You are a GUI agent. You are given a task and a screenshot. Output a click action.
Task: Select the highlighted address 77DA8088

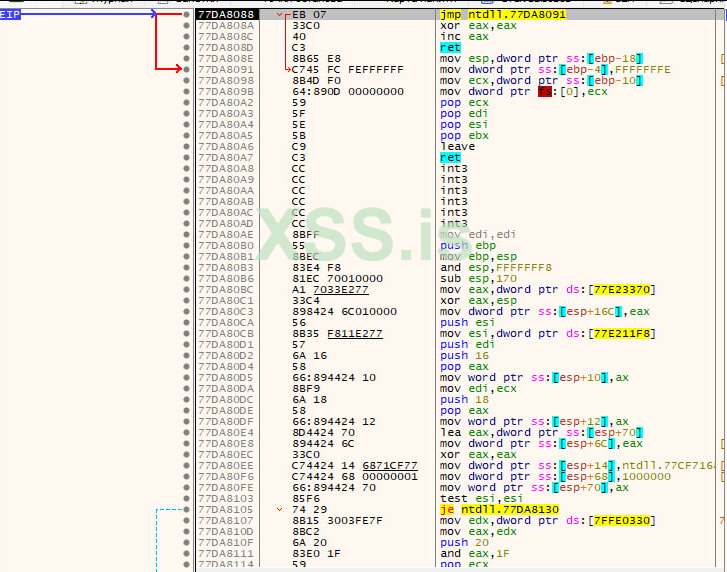(226, 14)
